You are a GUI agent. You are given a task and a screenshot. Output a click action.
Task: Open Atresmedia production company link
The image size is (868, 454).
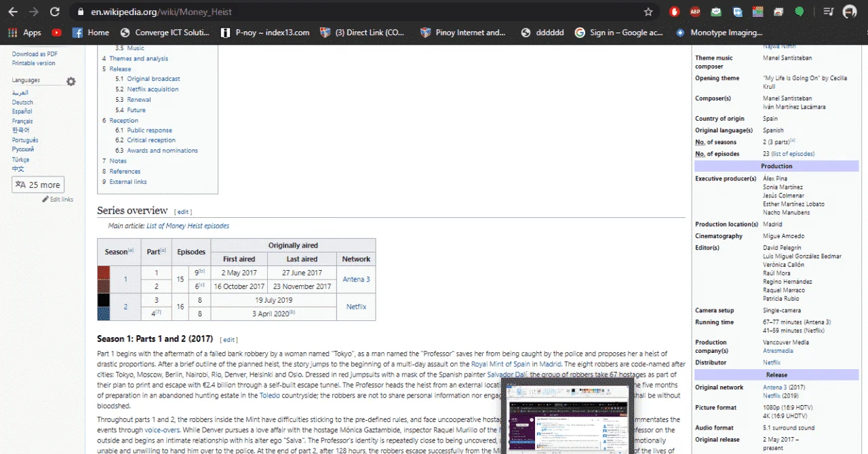(x=776, y=351)
